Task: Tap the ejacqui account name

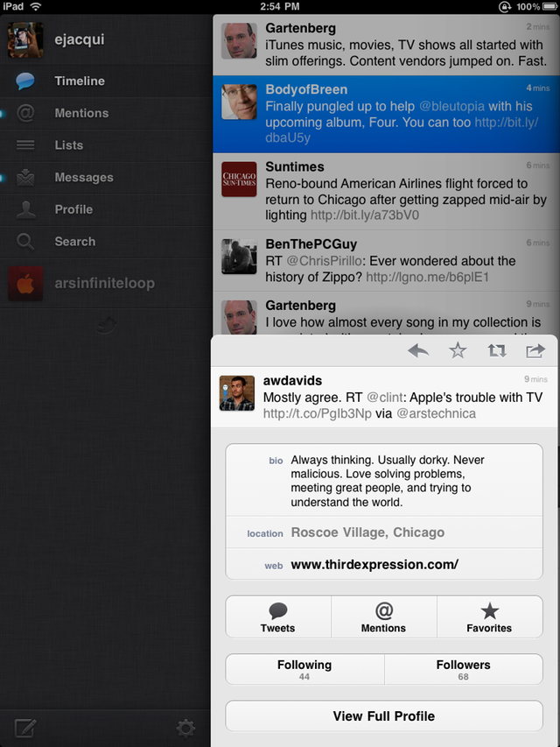Action: tap(79, 40)
